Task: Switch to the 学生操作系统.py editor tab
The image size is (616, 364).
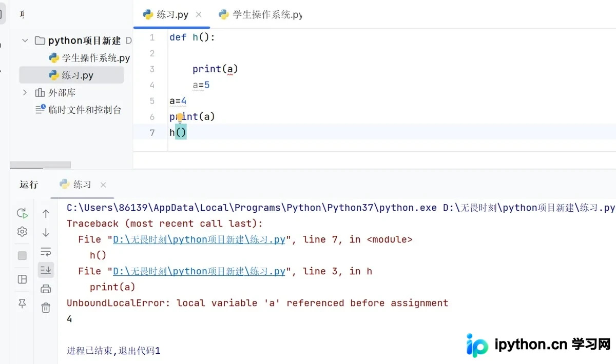Action: point(260,14)
